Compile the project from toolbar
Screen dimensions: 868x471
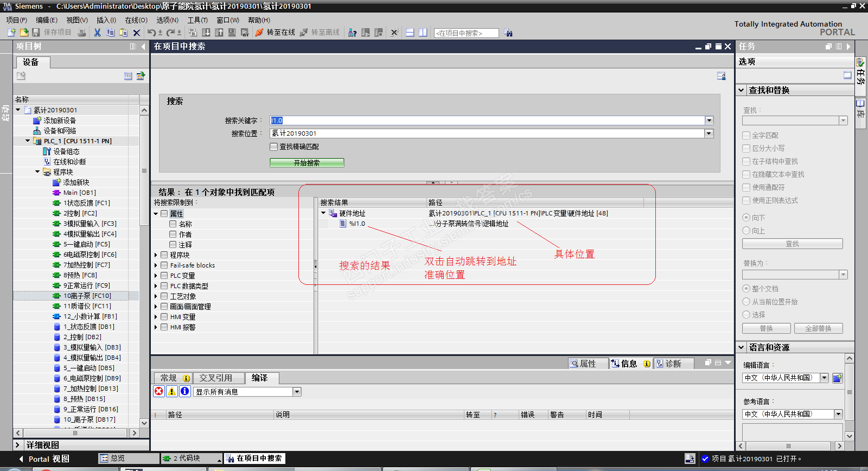193,33
